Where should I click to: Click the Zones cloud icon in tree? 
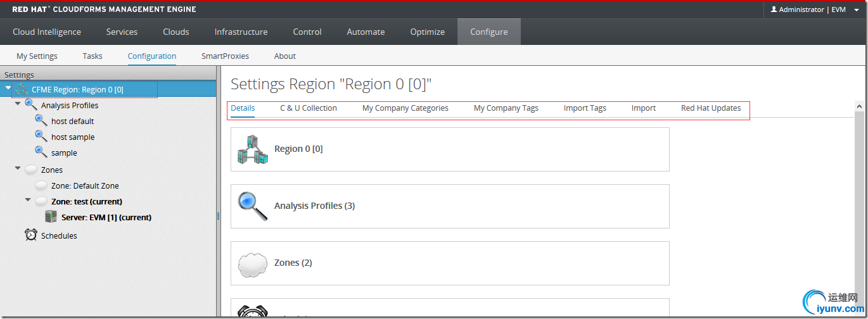[x=31, y=170]
